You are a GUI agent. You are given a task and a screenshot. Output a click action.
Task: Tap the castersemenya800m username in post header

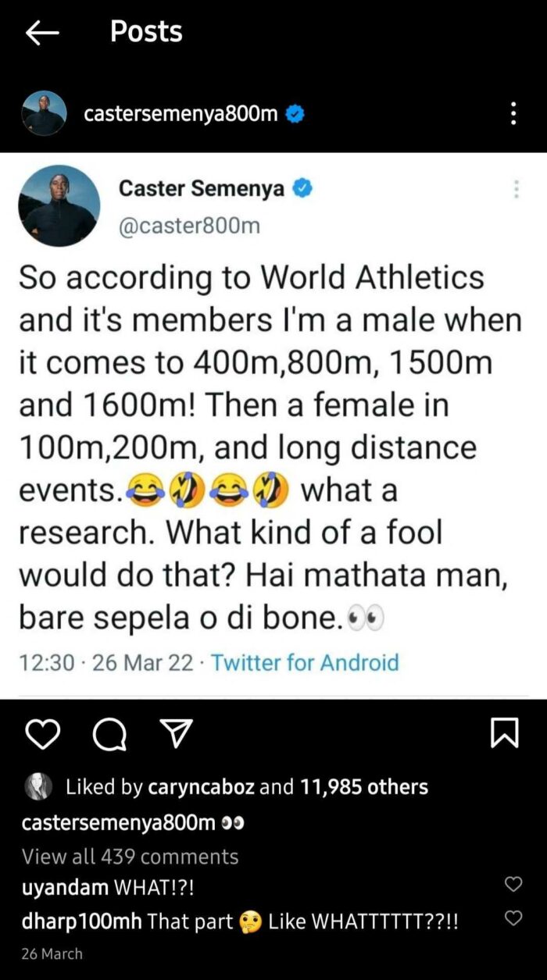[181, 114]
